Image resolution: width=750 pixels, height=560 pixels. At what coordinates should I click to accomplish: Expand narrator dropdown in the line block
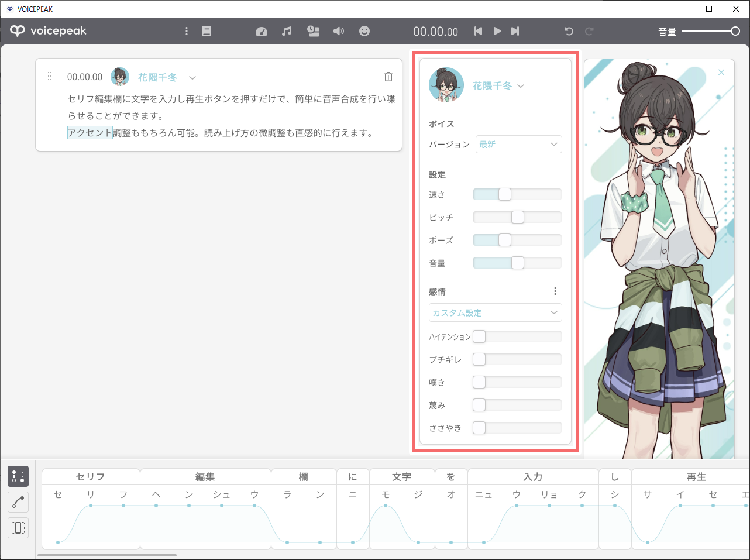click(x=192, y=77)
